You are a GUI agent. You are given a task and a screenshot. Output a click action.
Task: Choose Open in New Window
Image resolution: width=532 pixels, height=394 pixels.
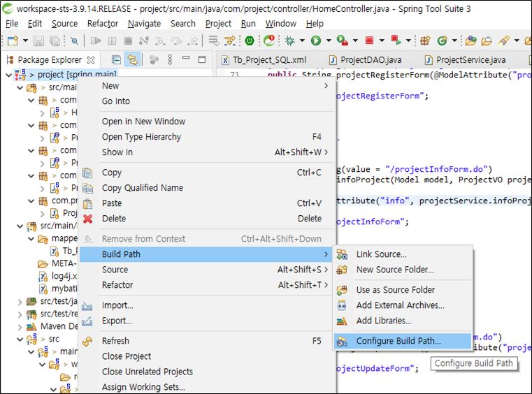click(207, 122)
